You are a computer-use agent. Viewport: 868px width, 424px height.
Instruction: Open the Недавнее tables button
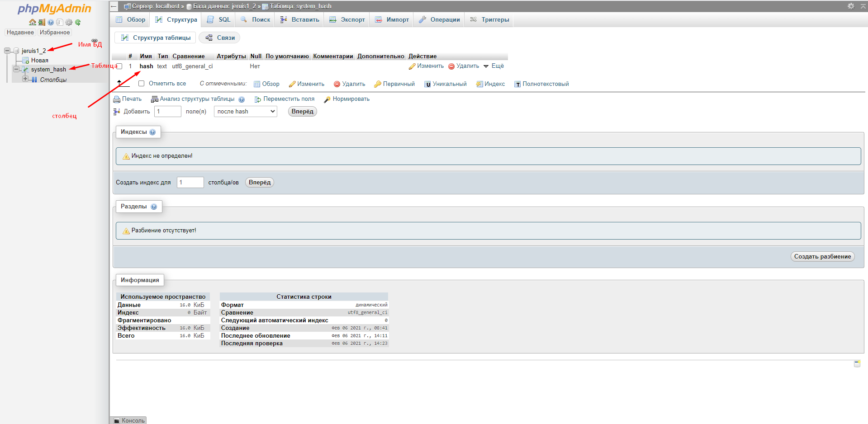[20, 33]
